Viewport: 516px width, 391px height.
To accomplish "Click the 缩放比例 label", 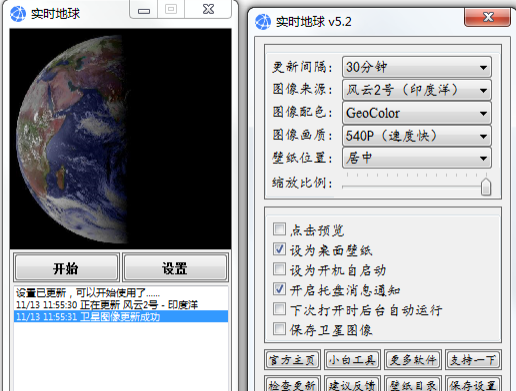I will click(302, 183).
